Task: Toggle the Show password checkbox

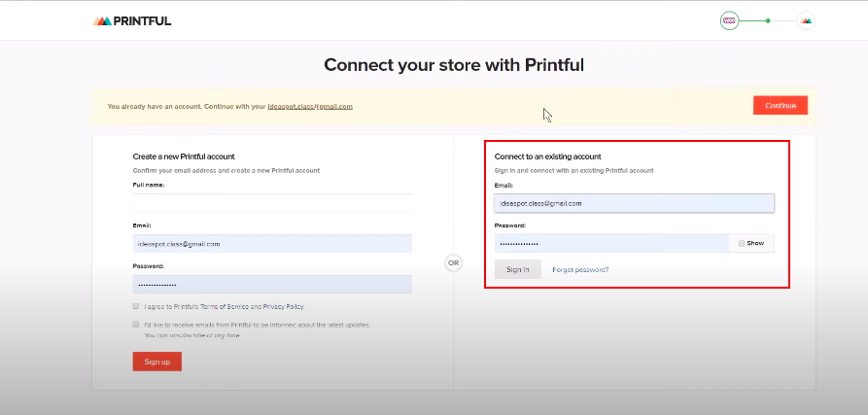Action: pos(741,243)
